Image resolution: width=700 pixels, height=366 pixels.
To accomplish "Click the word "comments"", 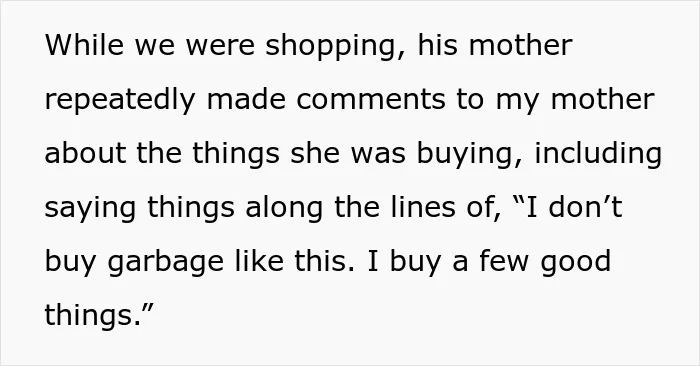I will click(x=371, y=100).
